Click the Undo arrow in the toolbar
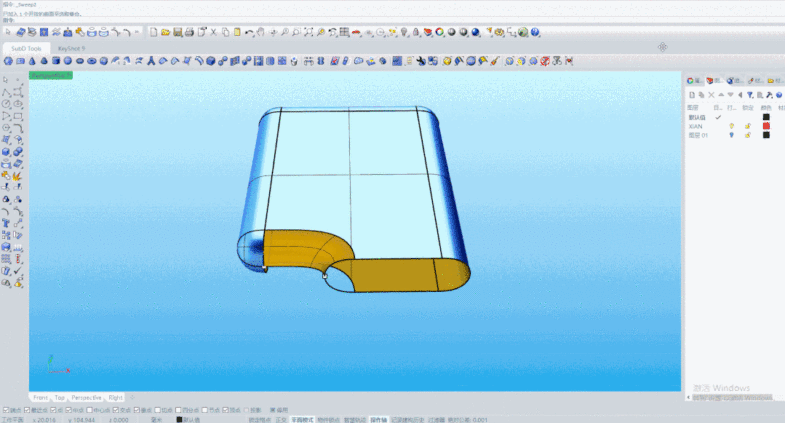Viewport: 785px width, 423px height. pyautogui.click(x=249, y=33)
